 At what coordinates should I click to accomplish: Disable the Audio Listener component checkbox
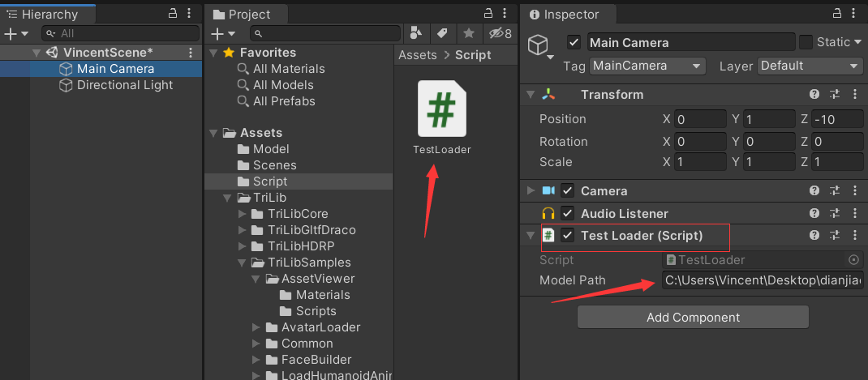(x=567, y=213)
